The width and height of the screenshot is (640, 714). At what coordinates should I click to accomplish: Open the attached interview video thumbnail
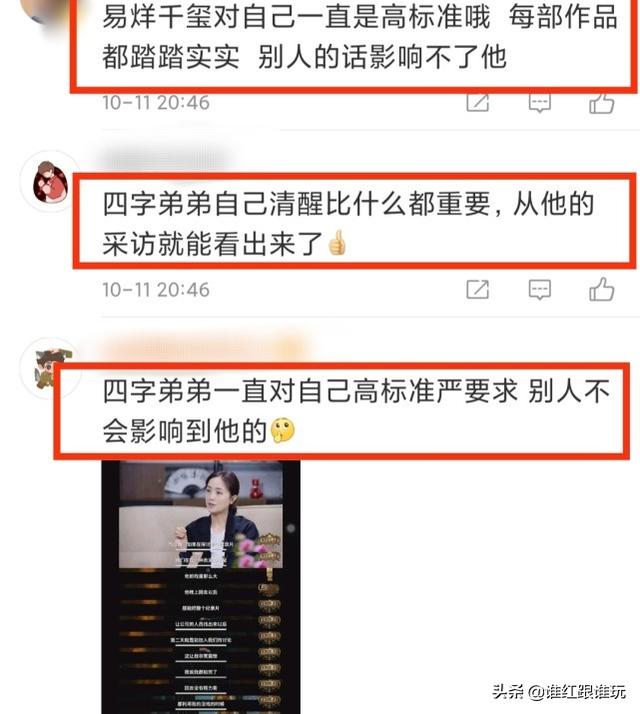(x=201, y=586)
